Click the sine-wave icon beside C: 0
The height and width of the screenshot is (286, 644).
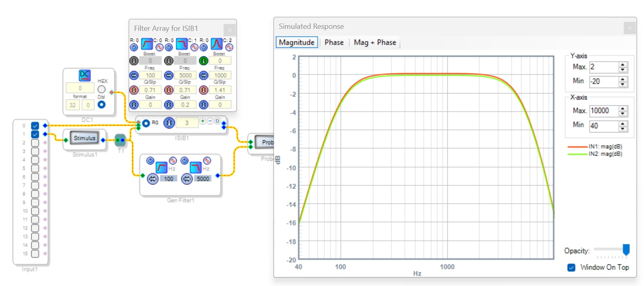coord(159,47)
